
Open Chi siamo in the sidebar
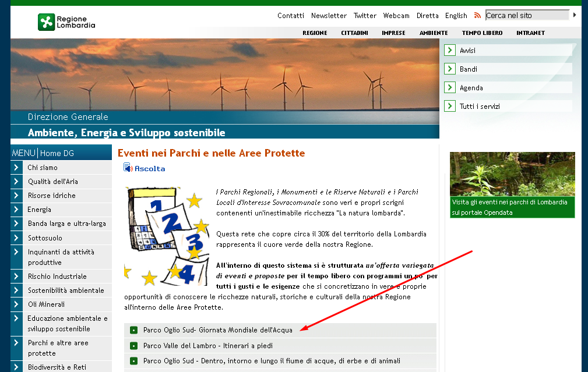point(43,168)
